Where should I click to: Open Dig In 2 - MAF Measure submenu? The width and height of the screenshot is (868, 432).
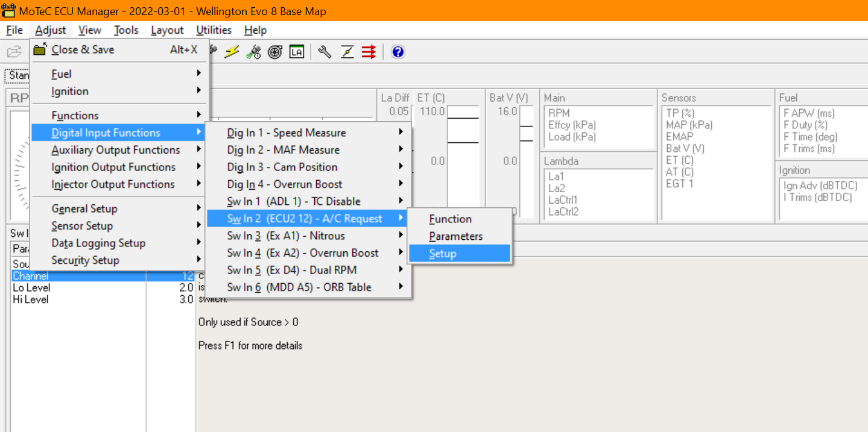click(308, 150)
